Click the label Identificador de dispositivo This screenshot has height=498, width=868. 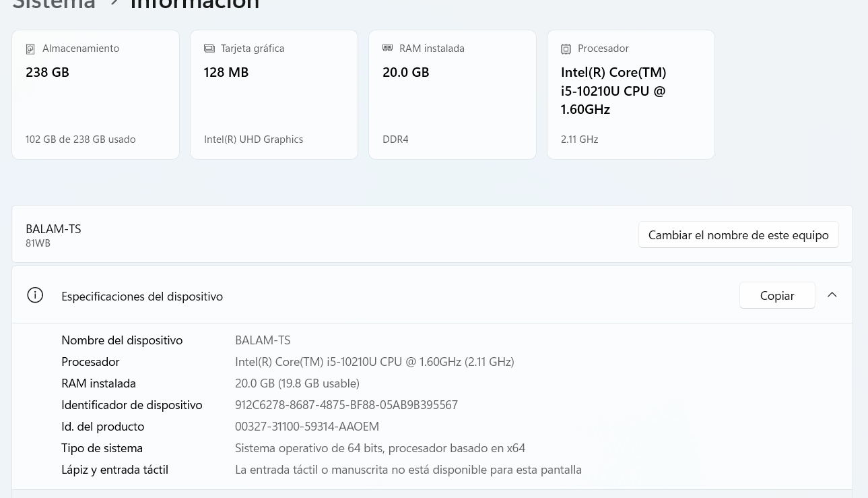point(132,405)
